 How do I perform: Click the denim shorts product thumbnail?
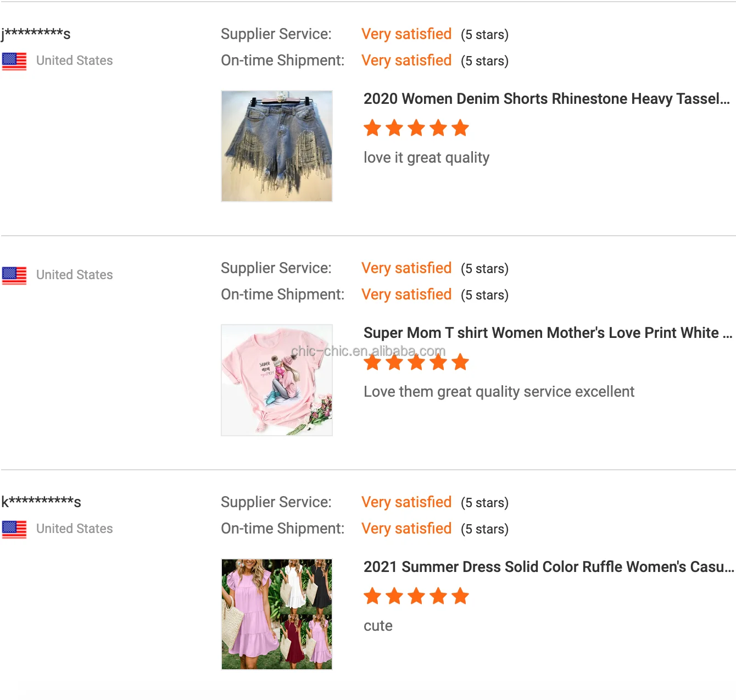click(x=277, y=146)
